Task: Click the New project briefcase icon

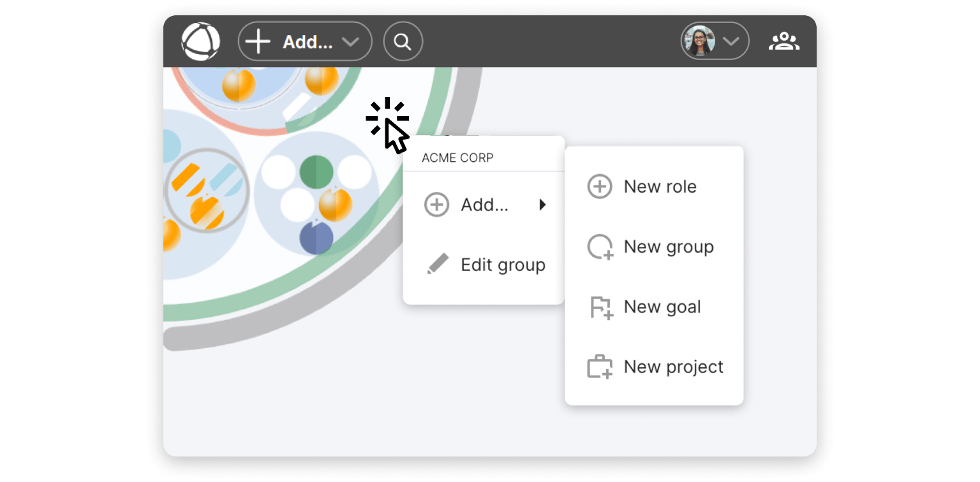Action: pos(600,367)
